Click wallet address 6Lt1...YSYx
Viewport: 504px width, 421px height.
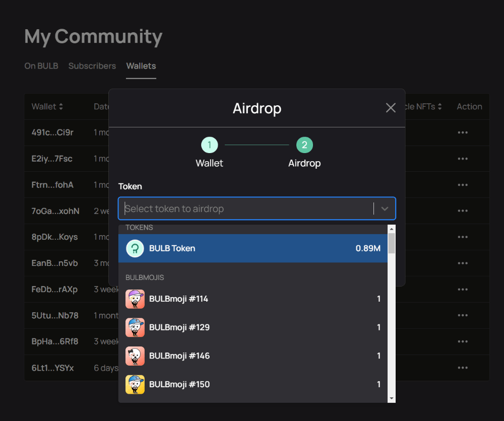pyautogui.click(x=53, y=368)
